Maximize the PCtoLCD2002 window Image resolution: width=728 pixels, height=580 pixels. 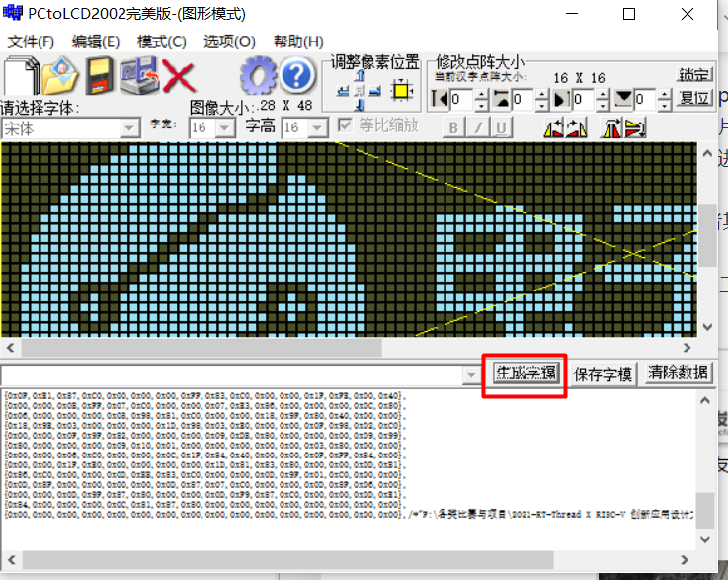pyautogui.click(x=629, y=14)
